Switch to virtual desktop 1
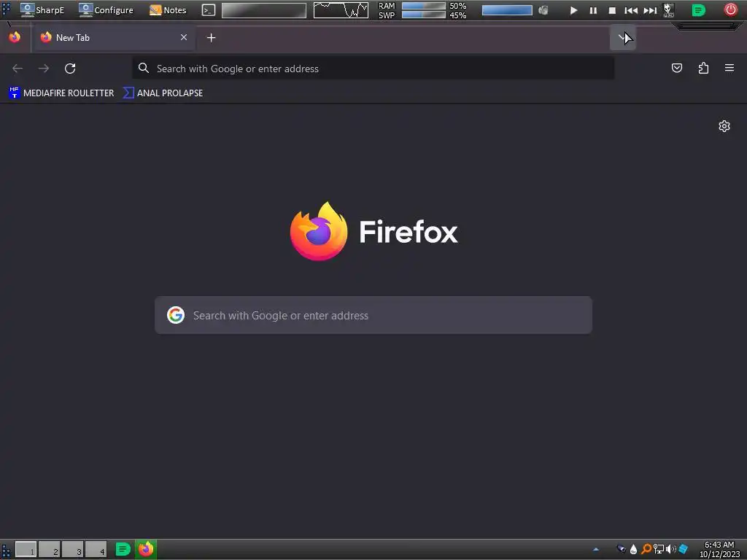 [x=26, y=549]
